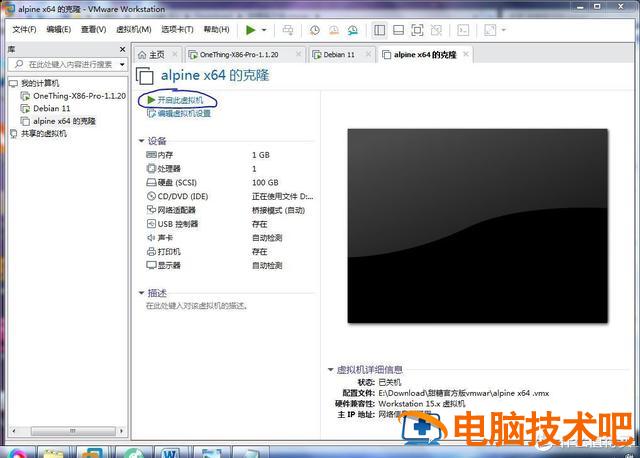Image resolution: width=640 pixels, height=458 pixels.
Task: Open the 帮助(H) menu
Action: click(x=216, y=29)
